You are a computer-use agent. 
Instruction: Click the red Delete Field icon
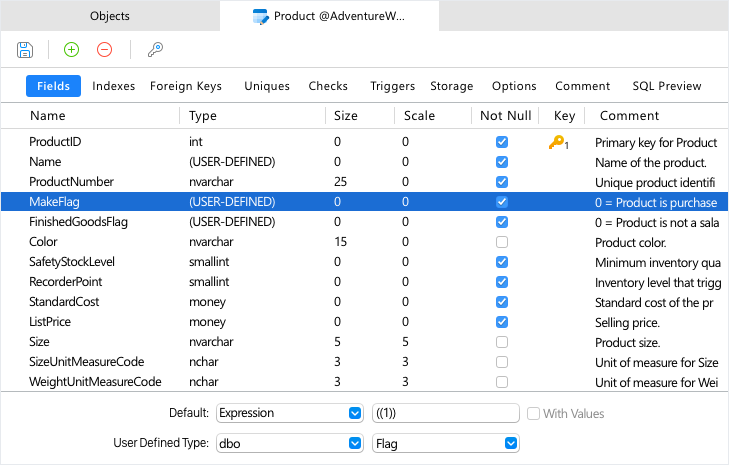pos(104,50)
